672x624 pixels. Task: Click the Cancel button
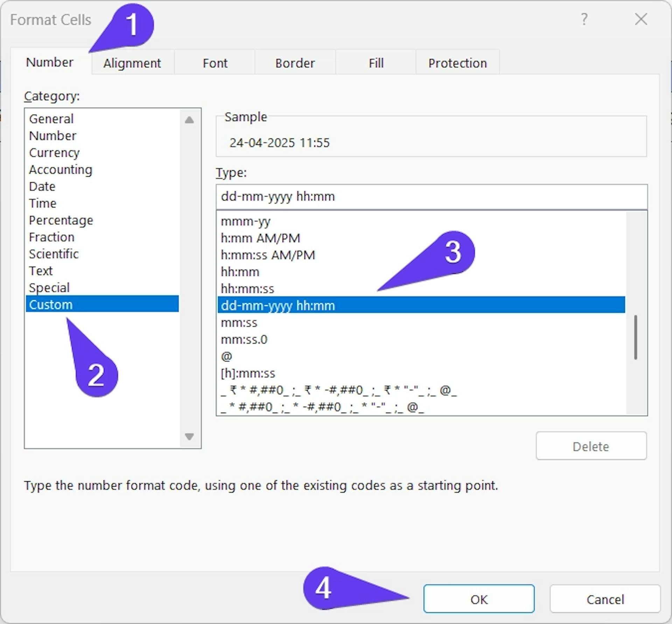[605, 600]
